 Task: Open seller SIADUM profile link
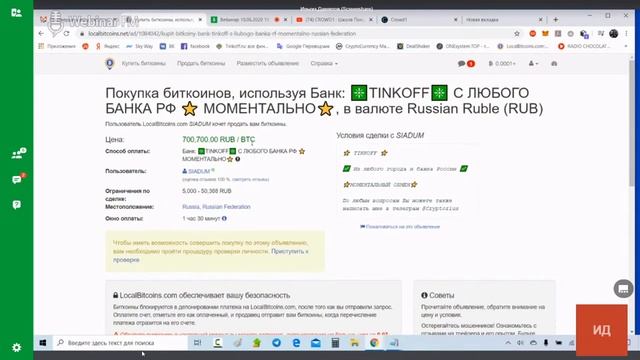199,171
